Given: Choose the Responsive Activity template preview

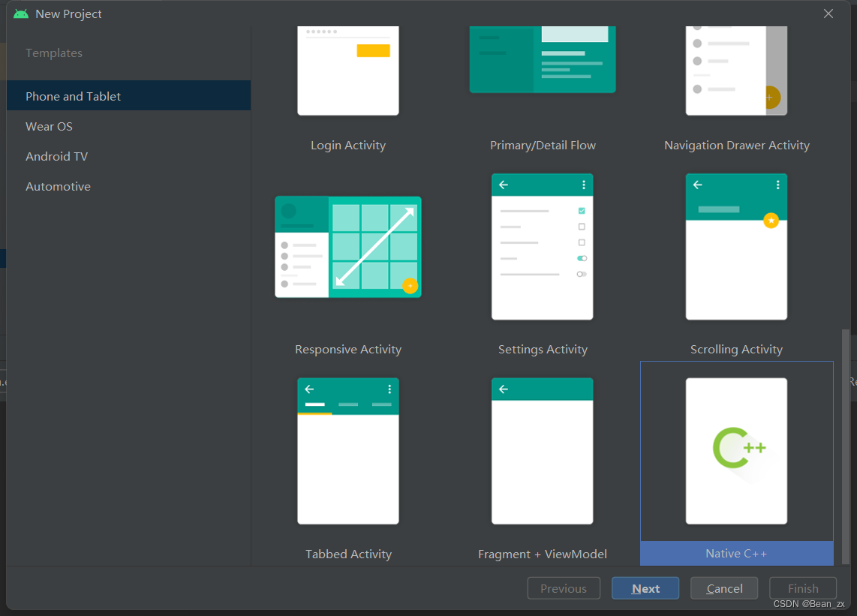Looking at the screenshot, I should (x=348, y=247).
